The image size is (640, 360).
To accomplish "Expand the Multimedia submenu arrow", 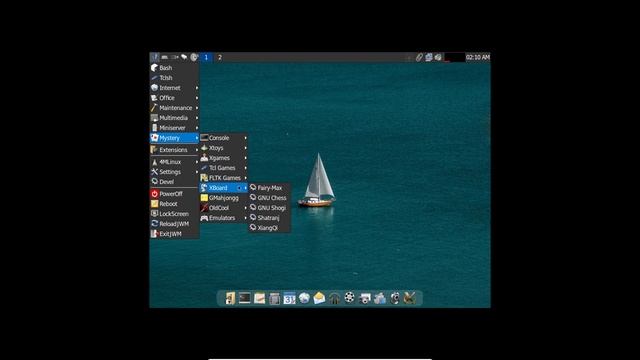I will pyautogui.click(x=197, y=118).
